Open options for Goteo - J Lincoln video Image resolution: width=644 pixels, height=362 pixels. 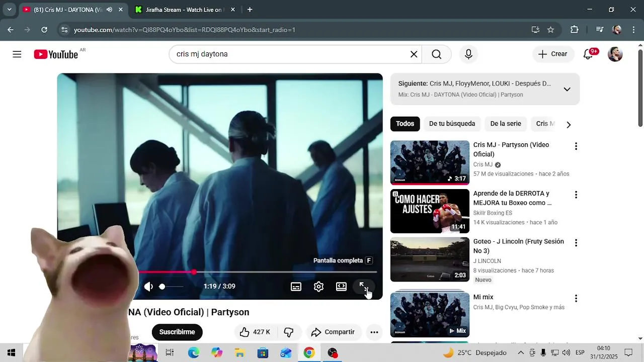coord(576,243)
